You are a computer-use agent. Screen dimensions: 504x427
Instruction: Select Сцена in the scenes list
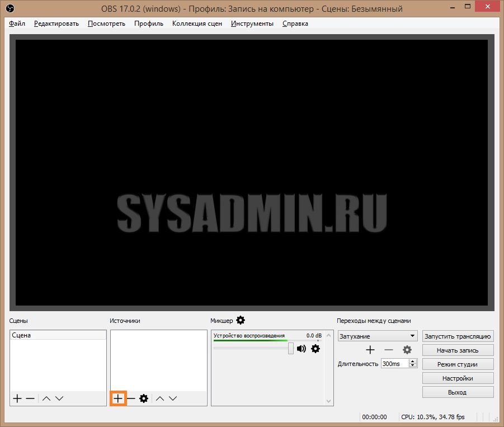[58, 335]
